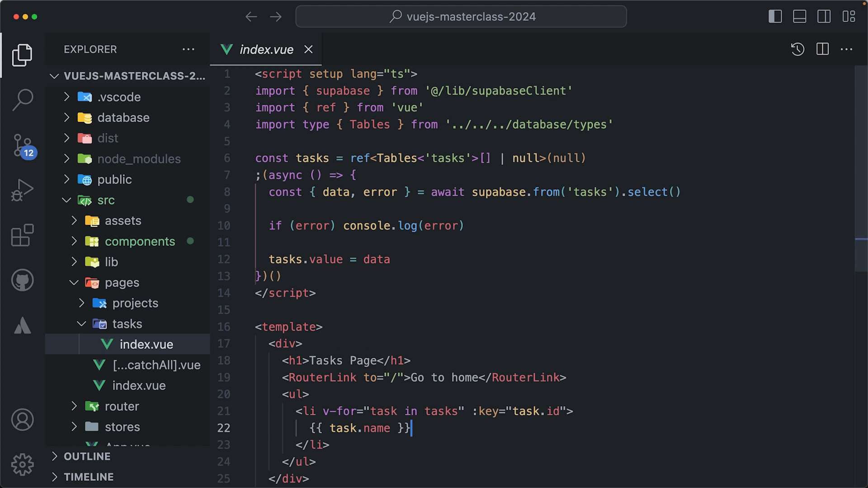Open Source Control with 12 changes
868x488 pixels.
(x=22, y=145)
